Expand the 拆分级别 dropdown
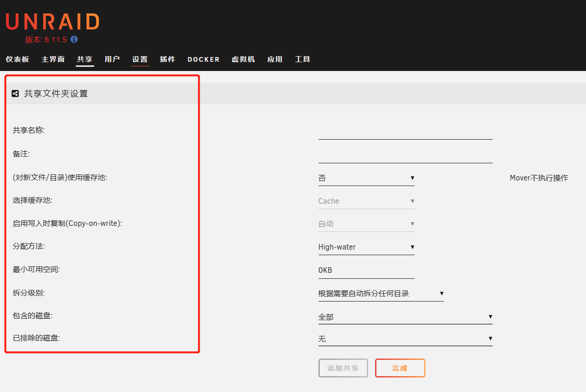Viewport: 586px width, 392px height. point(381,294)
